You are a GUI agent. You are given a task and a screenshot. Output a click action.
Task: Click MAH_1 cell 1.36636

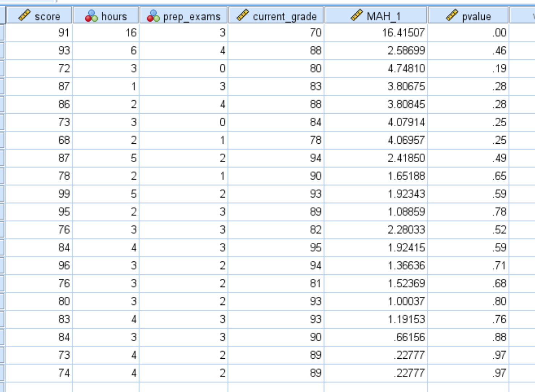(376, 265)
